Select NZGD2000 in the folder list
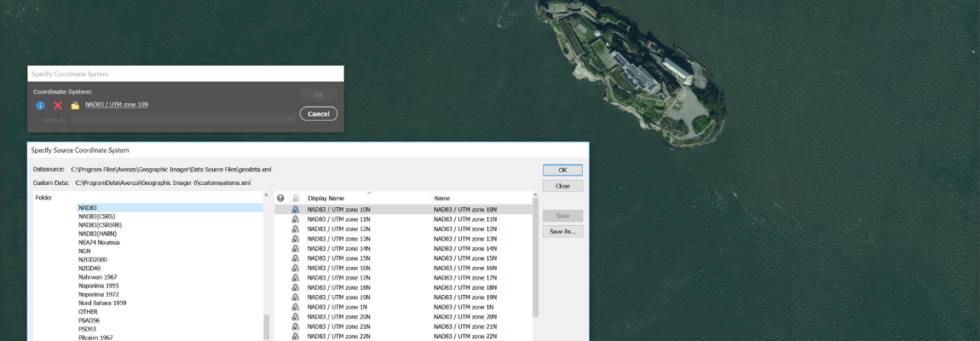This screenshot has width=980, height=341. click(x=95, y=259)
